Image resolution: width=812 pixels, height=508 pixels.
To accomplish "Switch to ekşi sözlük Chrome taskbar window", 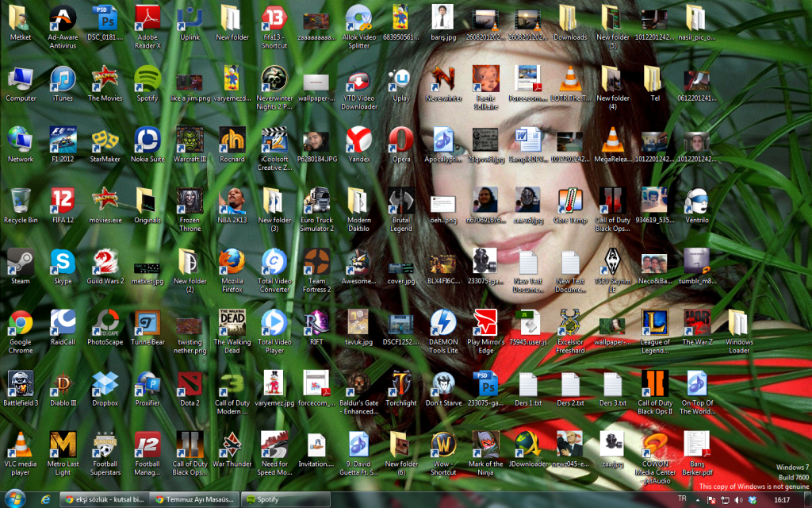I will (x=105, y=500).
